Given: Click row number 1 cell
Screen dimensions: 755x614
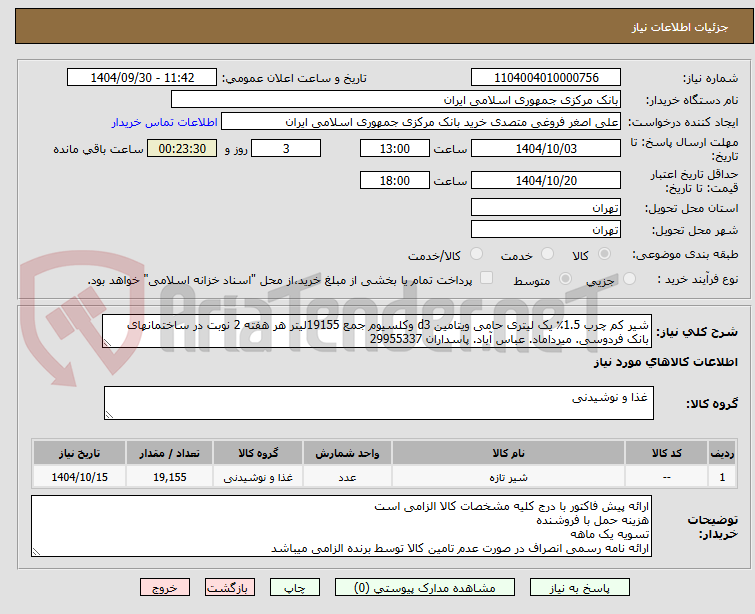Looking at the screenshot, I should tap(722, 477).
